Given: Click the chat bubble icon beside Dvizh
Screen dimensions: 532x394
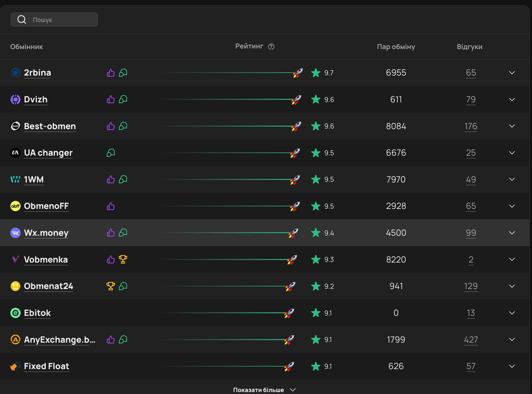Looking at the screenshot, I should pos(123,99).
